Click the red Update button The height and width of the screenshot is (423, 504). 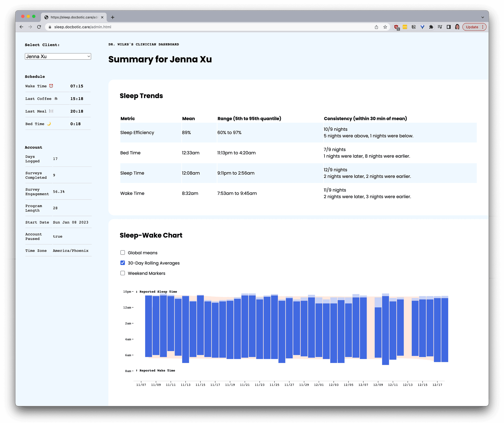point(472,27)
